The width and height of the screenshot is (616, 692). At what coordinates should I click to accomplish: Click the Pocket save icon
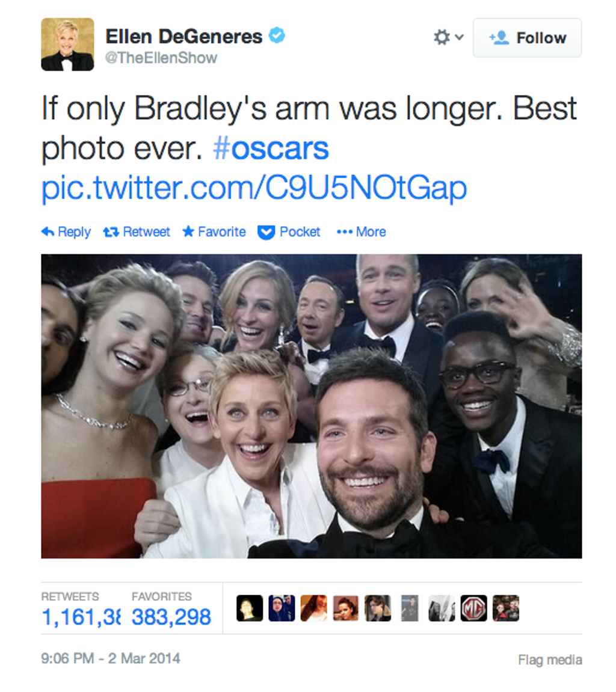266,232
